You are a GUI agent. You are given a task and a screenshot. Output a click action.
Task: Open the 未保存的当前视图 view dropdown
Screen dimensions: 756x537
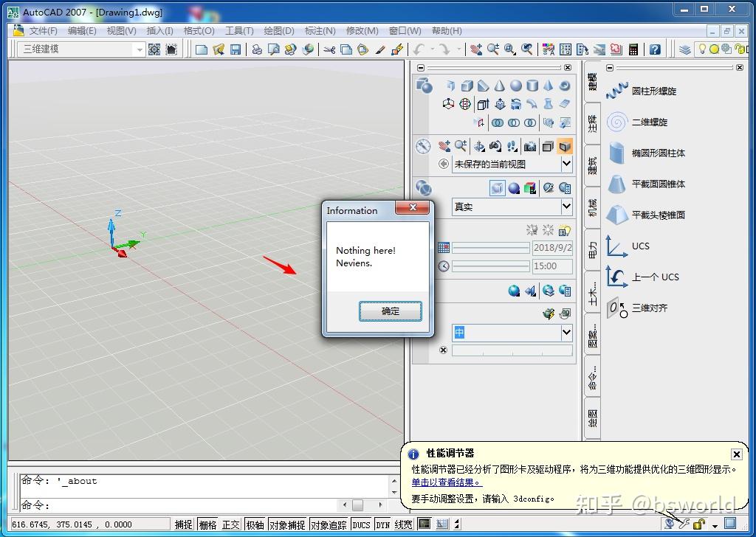point(567,163)
